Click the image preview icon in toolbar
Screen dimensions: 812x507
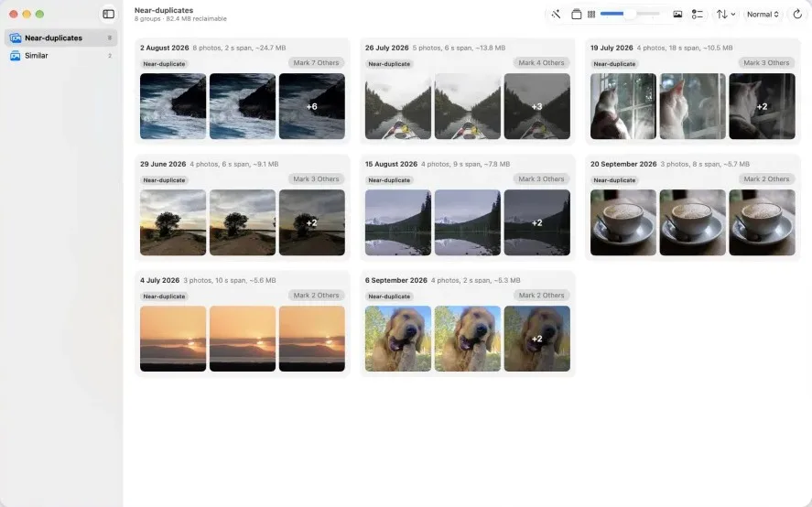(677, 15)
